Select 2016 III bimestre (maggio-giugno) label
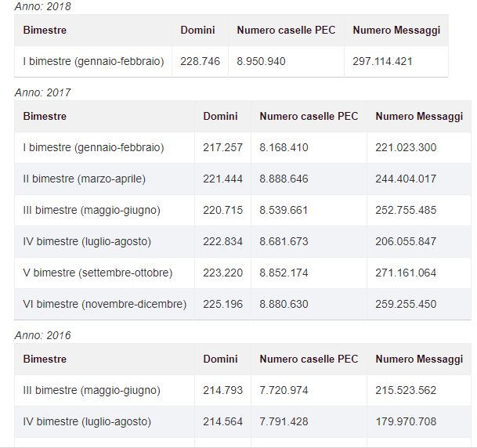Viewport: 477px width, 448px height. coord(92,390)
